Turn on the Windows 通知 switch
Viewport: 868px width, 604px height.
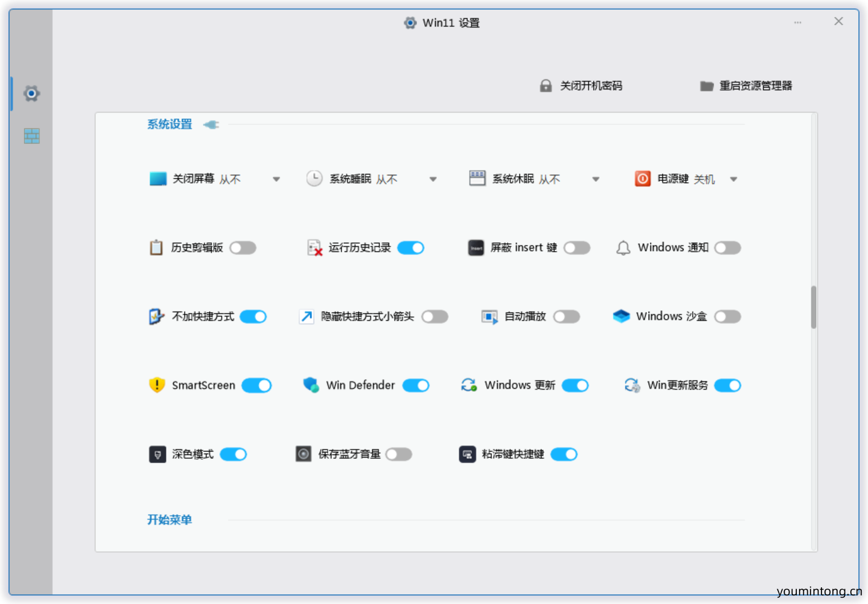click(x=727, y=248)
